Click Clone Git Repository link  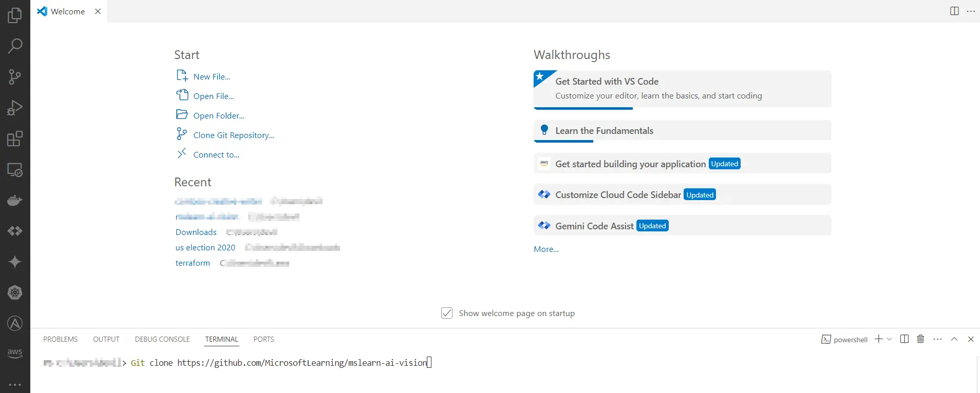234,135
